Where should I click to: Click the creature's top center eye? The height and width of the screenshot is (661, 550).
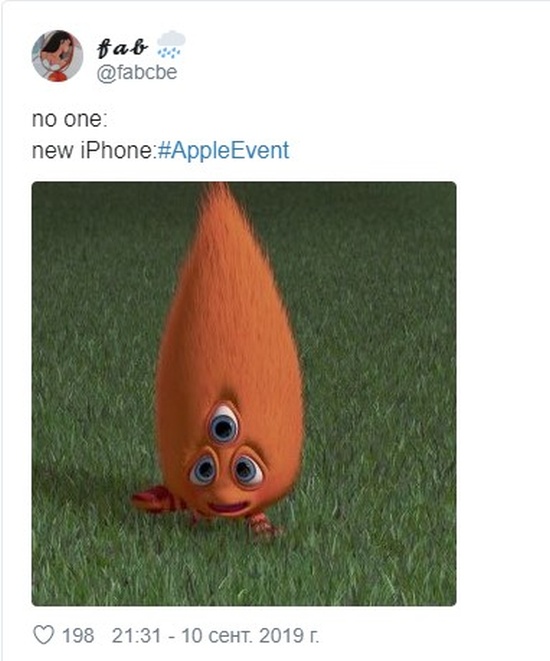pos(224,425)
